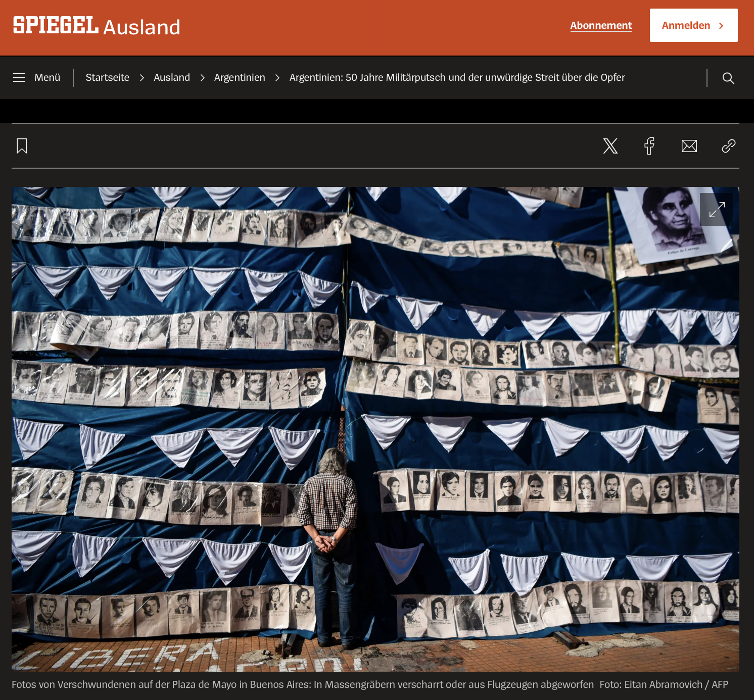The image size is (754, 700).
Task: Click the search magnifier icon
Action: point(728,78)
